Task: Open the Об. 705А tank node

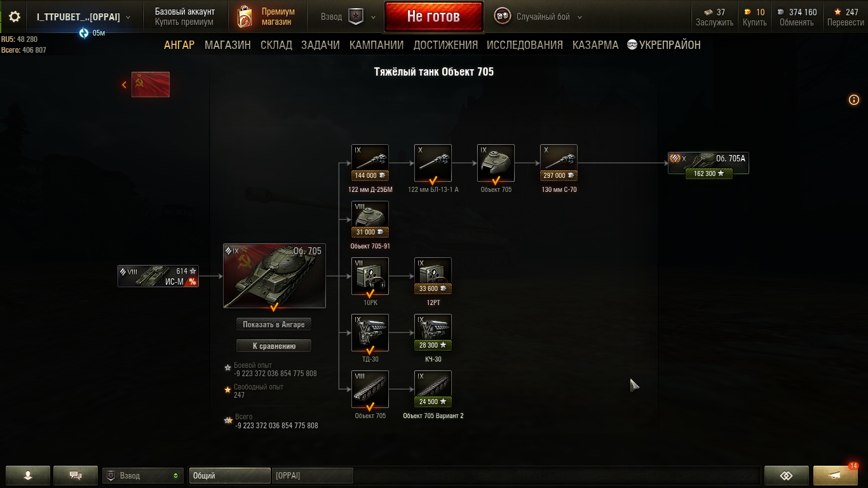Action: [x=709, y=163]
